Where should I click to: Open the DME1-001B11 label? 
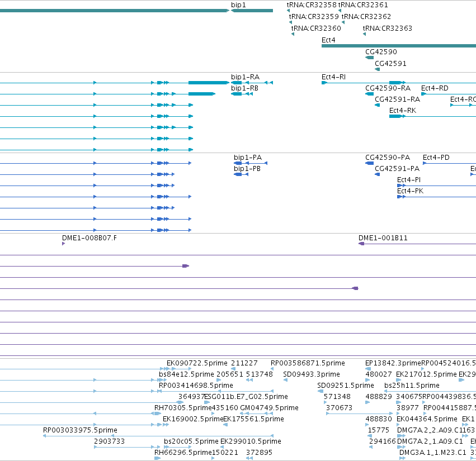coord(383,238)
